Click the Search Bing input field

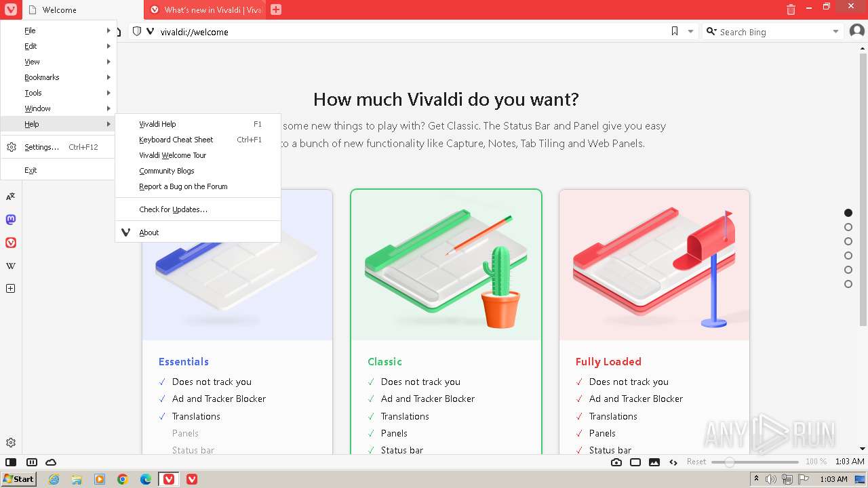[x=773, y=31]
